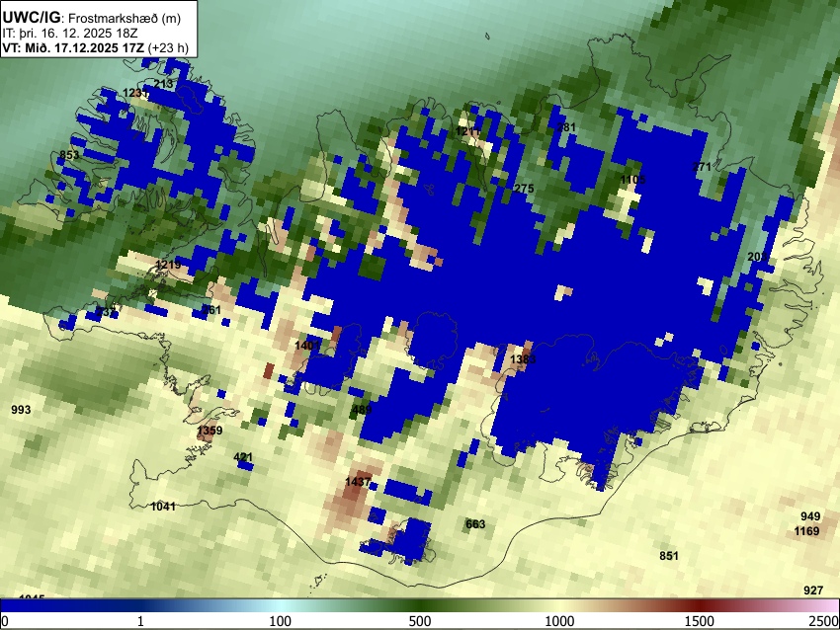The height and width of the screenshot is (630, 840).
Task: Click the map value 927
Action: point(813,590)
